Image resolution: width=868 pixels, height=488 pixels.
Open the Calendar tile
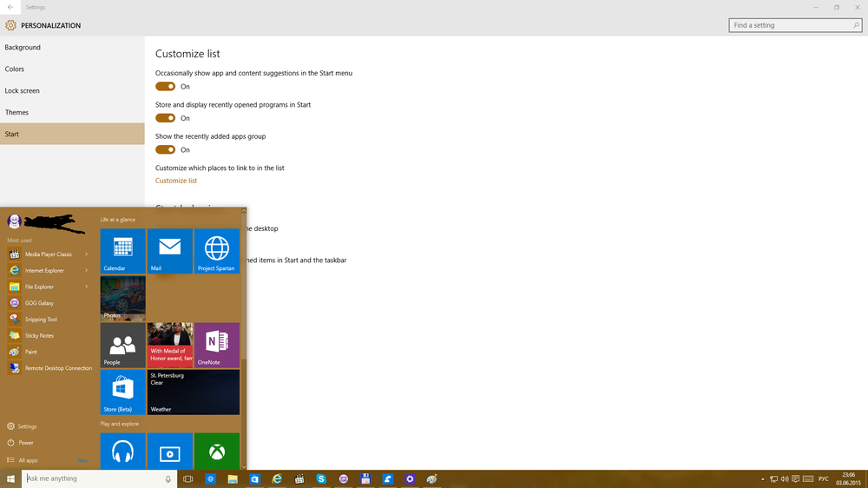[122, 251]
